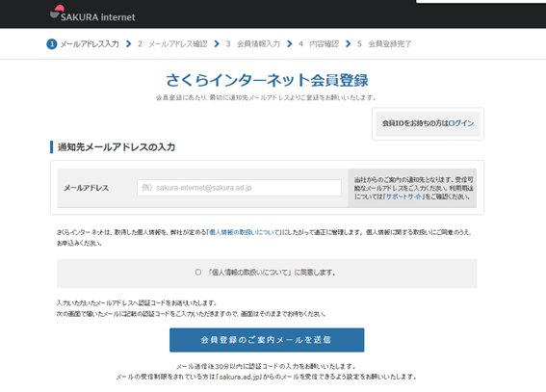Screen dimensions: 546x392
Task: Click the step 1 number badge
Action: pyautogui.click(x=52, y=44)
